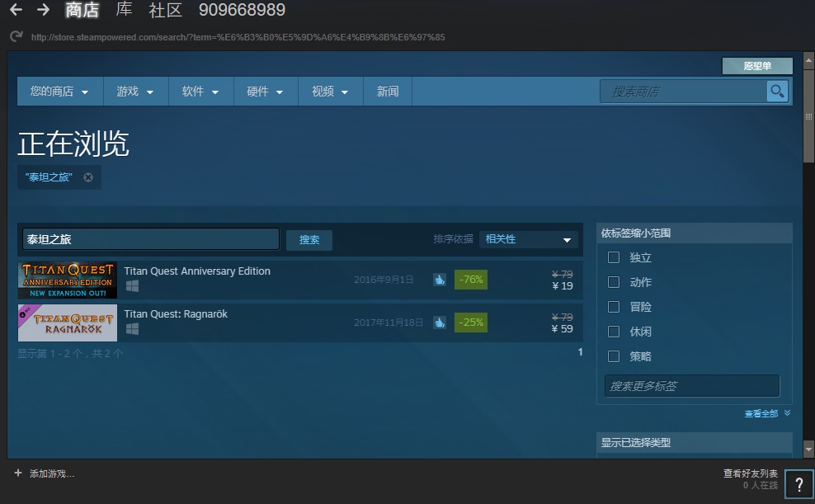
Task: Click the plus icon to add a game
Action: (18, 473)
